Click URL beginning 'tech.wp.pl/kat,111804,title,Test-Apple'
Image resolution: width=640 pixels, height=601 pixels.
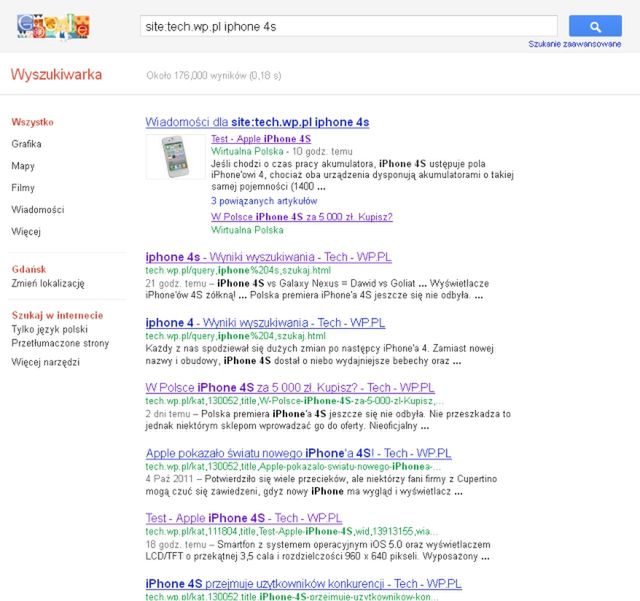292,532
